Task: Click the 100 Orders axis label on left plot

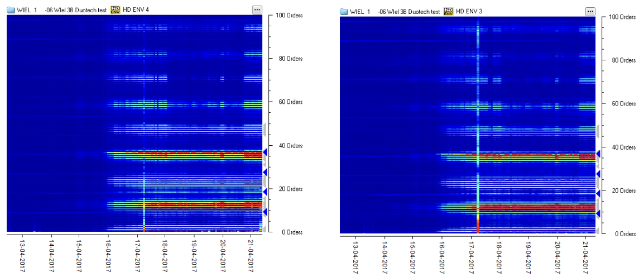Action: (289, 16)
